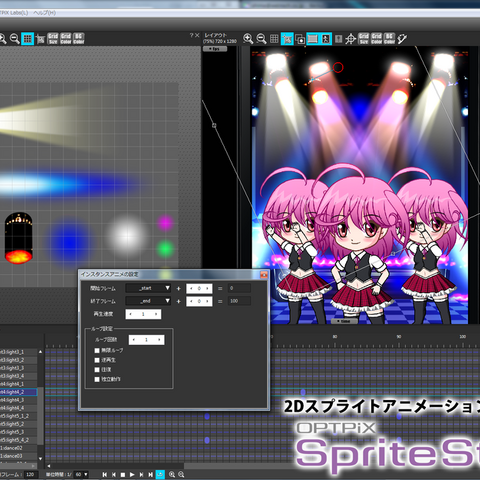Select the light5_1_2 timeline row

(x=18, y=416)
